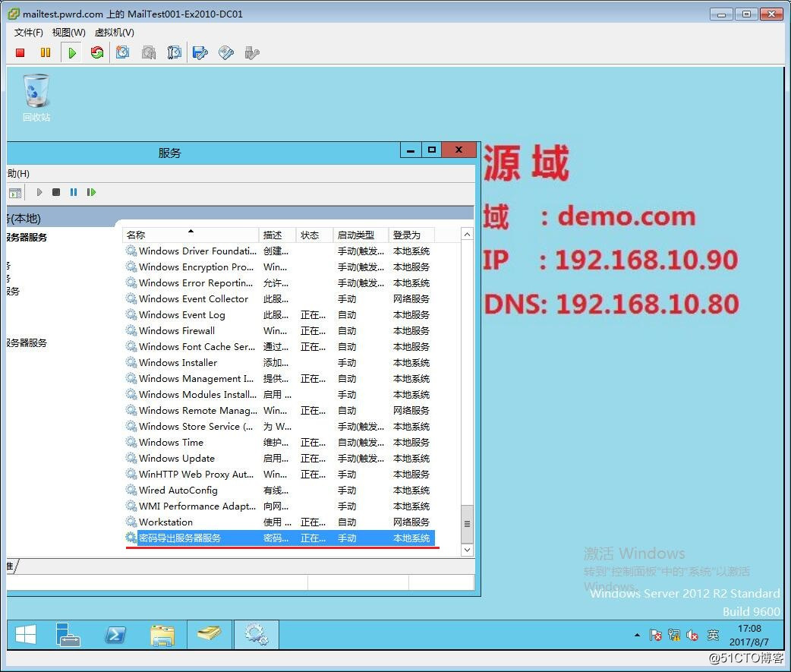Click the network tray icon

(674, 635)
